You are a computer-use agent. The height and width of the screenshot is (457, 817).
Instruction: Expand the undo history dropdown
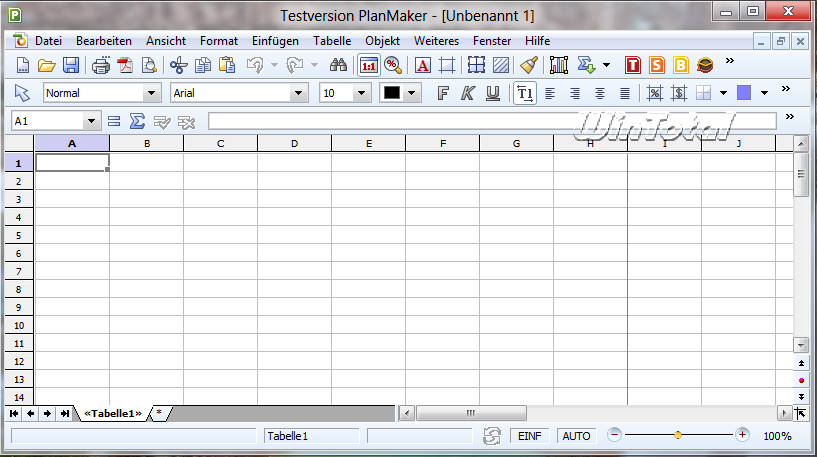(275, 65)
